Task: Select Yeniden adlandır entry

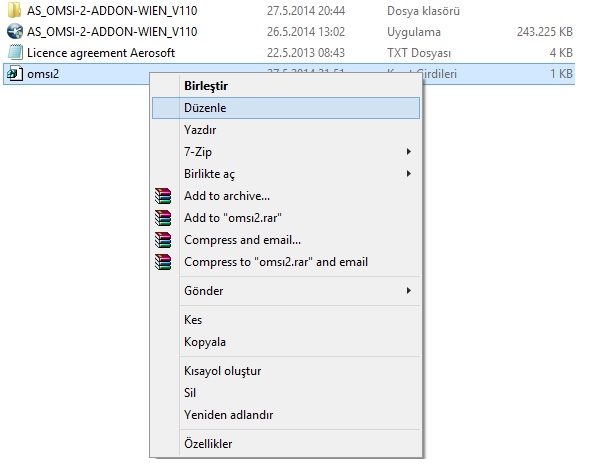Action: point(286,415)
